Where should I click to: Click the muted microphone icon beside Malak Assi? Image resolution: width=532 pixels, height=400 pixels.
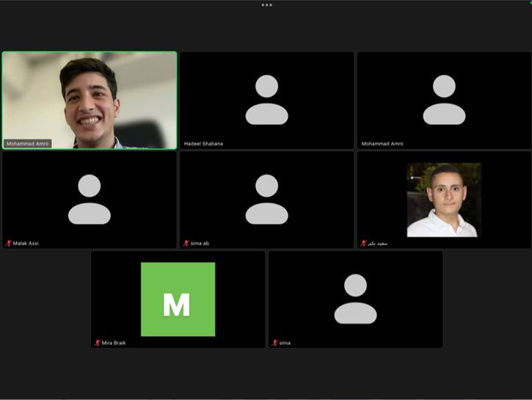click(9, 243)
